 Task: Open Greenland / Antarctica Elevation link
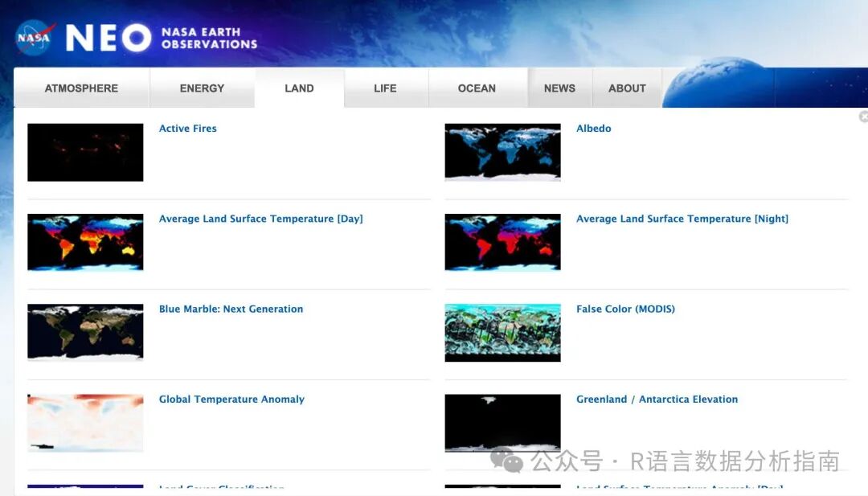coord(657,399)
